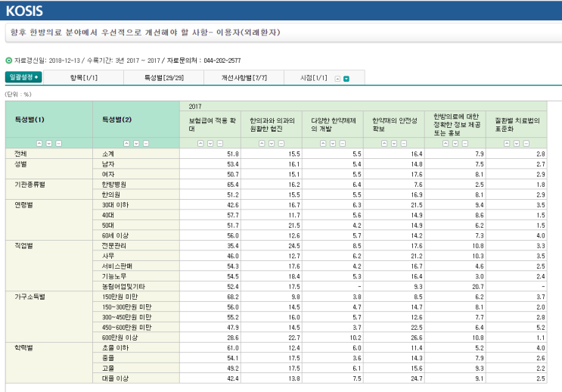Image resolution: width=562 pixels, height=392 pixels.
Task: Sort 보험급여 적용 확대 column ascending
Action: pyautogui.click(x=200, y=144)
